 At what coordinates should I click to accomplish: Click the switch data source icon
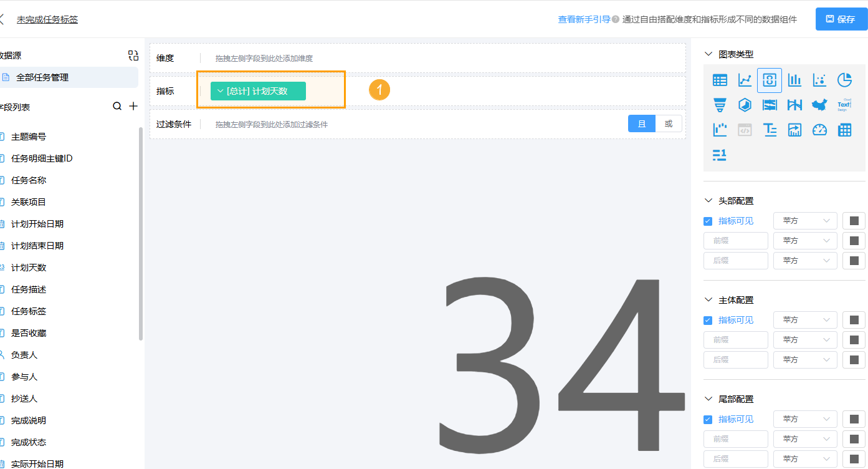(133, 56)
